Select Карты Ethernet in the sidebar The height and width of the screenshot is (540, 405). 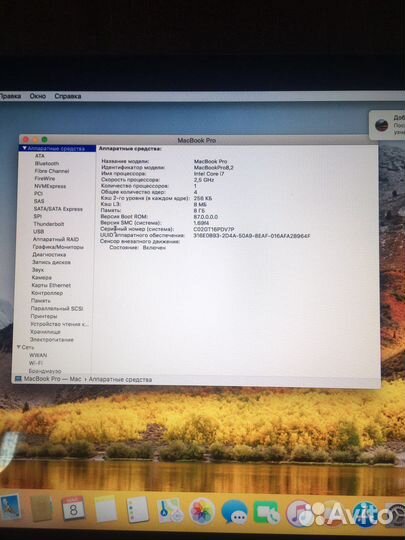point(51,285)
